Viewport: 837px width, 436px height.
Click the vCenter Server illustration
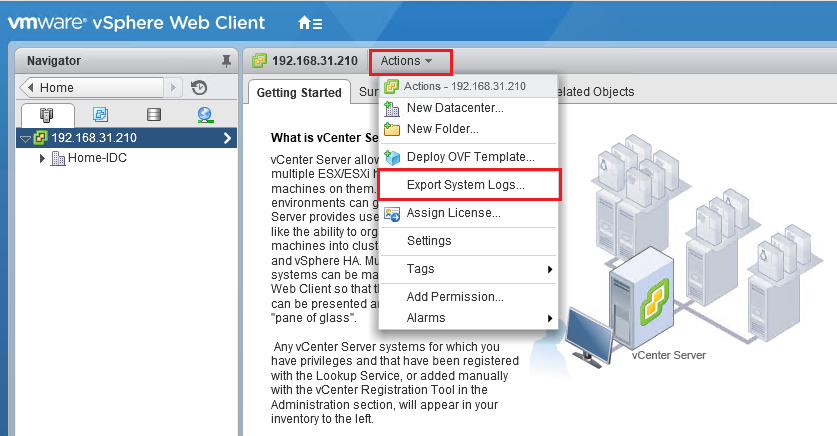643,299
